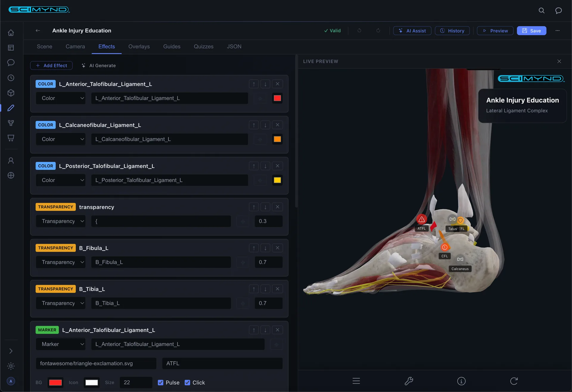
Task: Click the info icon below preview
Action: coord(461,381)
